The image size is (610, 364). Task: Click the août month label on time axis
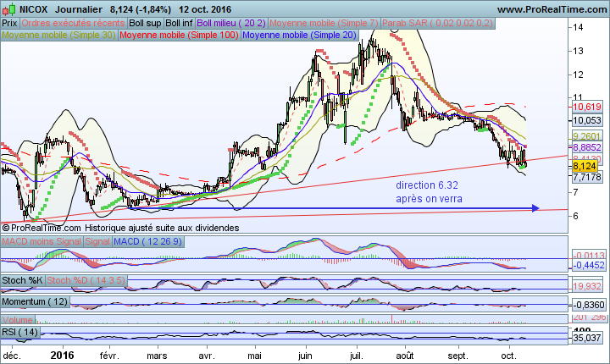tap(405, 356)
